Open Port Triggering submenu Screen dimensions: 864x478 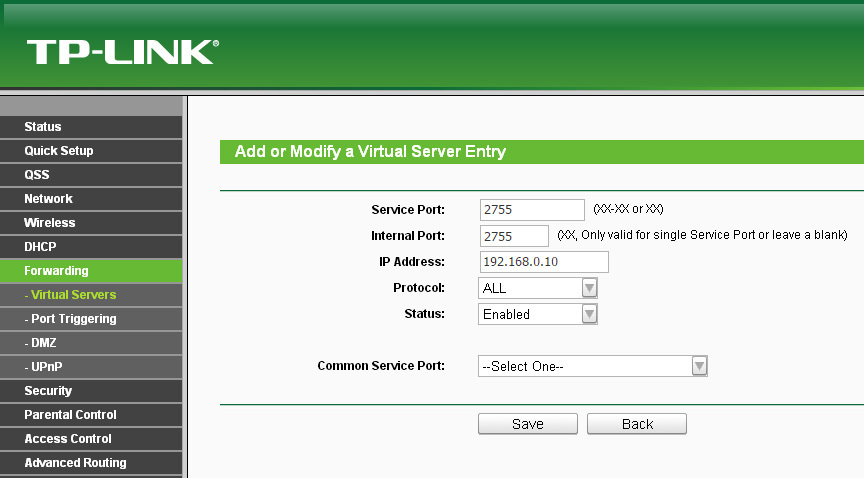tap(91, 319)
